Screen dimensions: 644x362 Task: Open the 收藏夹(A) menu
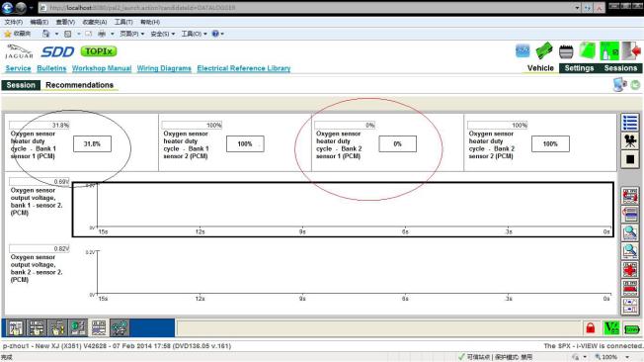click(95, 22)
